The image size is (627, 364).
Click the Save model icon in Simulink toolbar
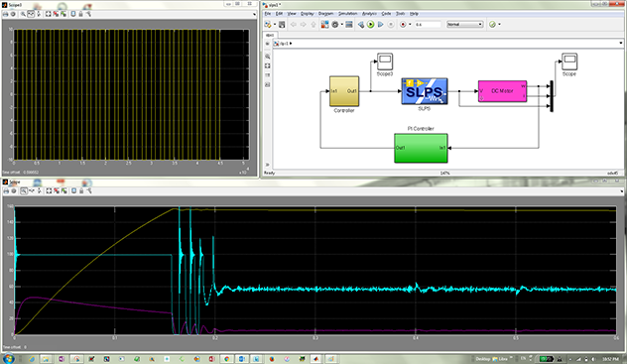[282, 25]
